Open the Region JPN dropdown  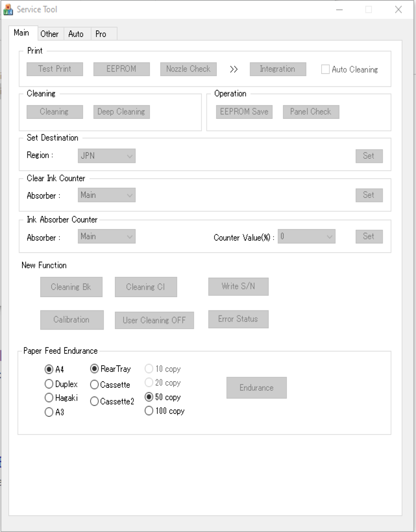coord(106,156)
